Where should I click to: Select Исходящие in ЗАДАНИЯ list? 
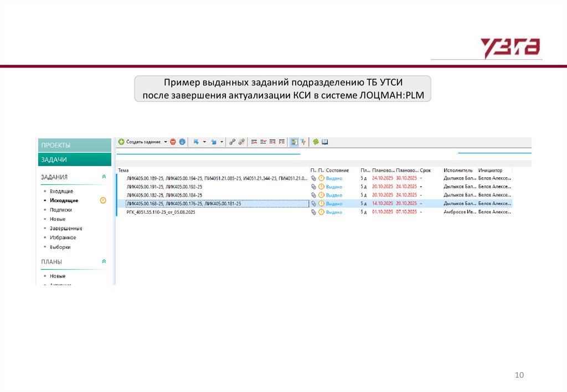click(x=64, y=200)
